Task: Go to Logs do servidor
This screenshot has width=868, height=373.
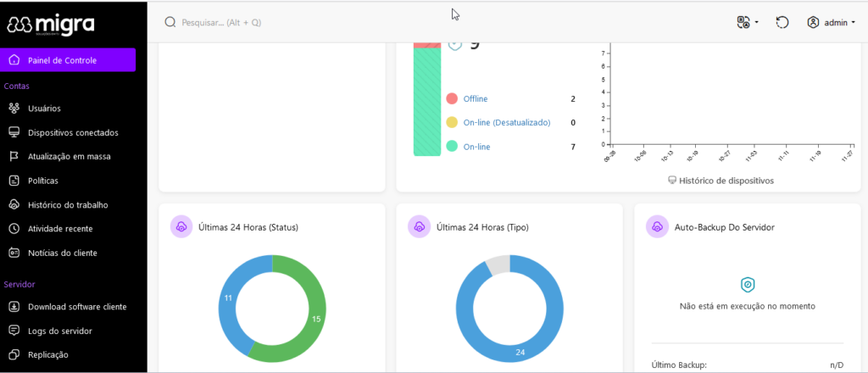Action: pos(59,331)
